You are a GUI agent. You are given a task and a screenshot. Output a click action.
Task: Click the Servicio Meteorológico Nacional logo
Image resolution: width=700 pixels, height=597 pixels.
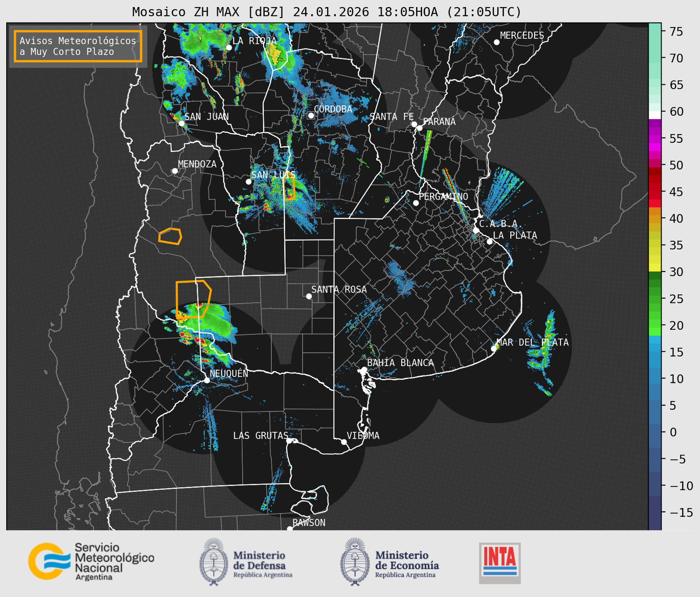pyautogui.click(x=91, y=561)
